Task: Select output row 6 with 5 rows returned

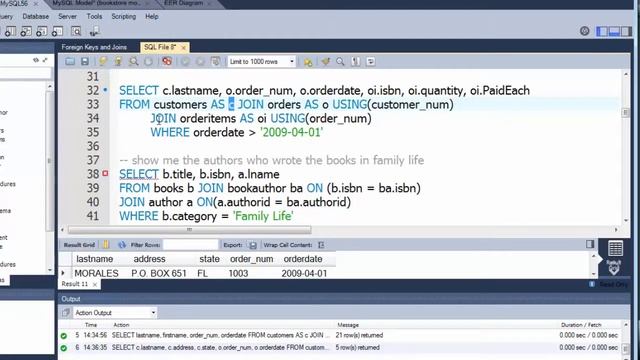Action: (x=341, y=348)
